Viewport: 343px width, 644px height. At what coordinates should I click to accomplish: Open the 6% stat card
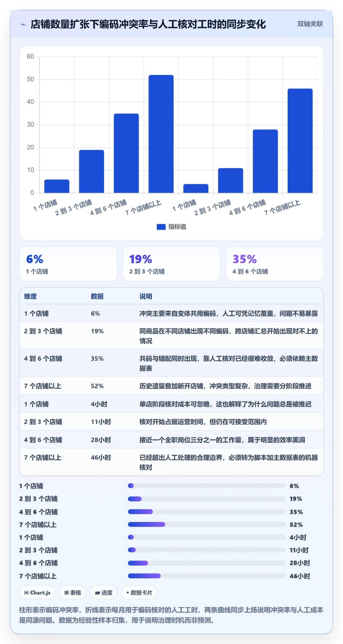(68, 263)
